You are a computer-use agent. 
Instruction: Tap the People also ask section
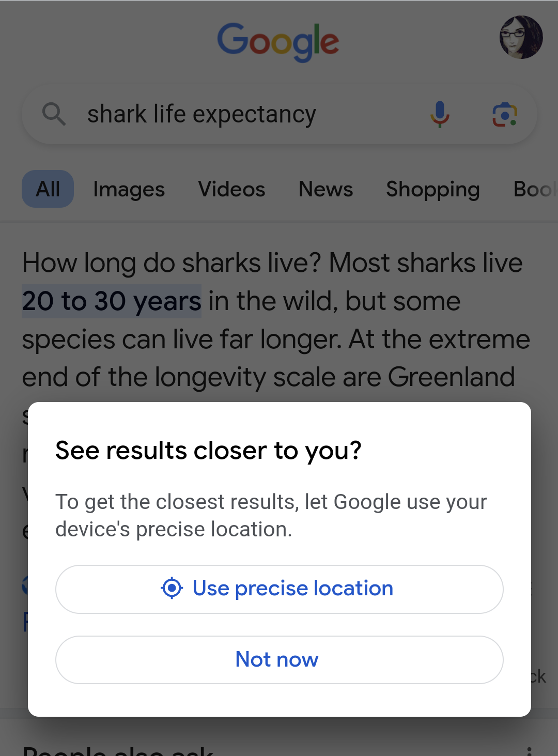118,750
